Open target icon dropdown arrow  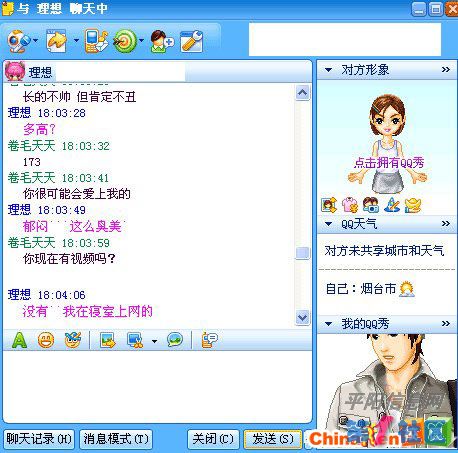click(x=141, y=40)
